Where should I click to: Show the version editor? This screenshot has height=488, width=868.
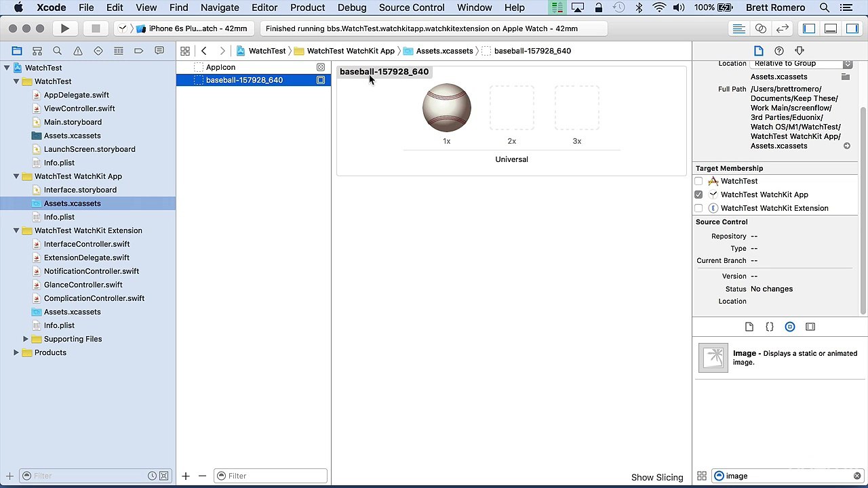783,28
